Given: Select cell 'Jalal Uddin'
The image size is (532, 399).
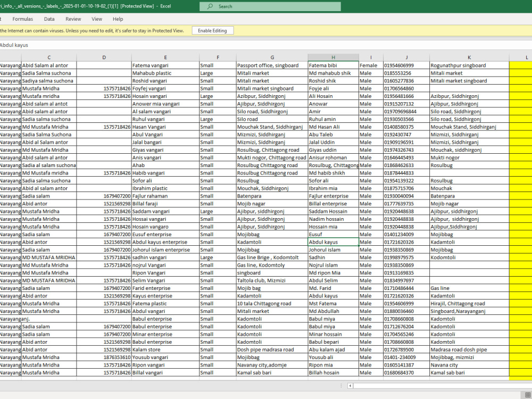Looking at the screenshot, I should coord(333,142).
